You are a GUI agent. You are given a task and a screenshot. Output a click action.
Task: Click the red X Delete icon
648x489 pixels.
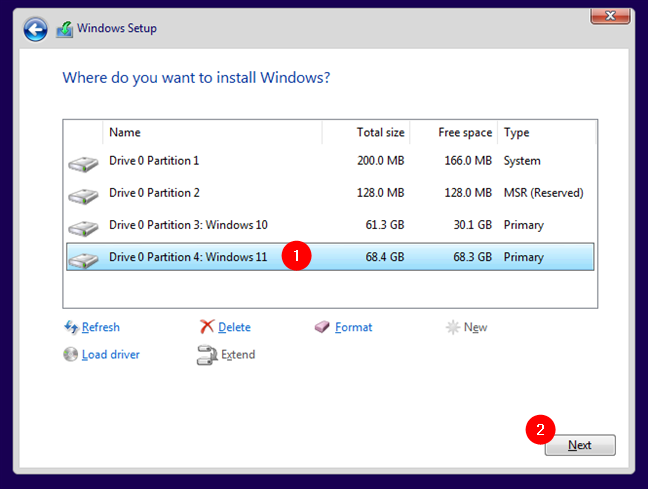coord(207,327)
